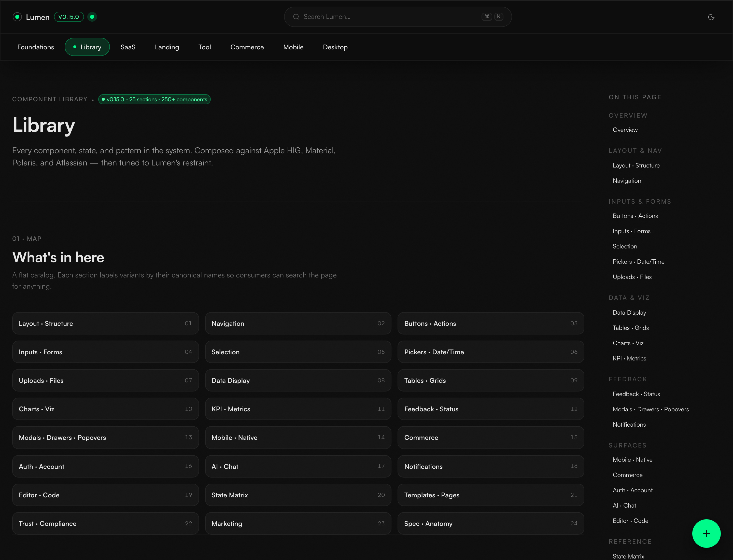This screenshot has width=733, height=560.
Task: Toggle dark mode with the moon icon
Action: [x=711, y=17]
